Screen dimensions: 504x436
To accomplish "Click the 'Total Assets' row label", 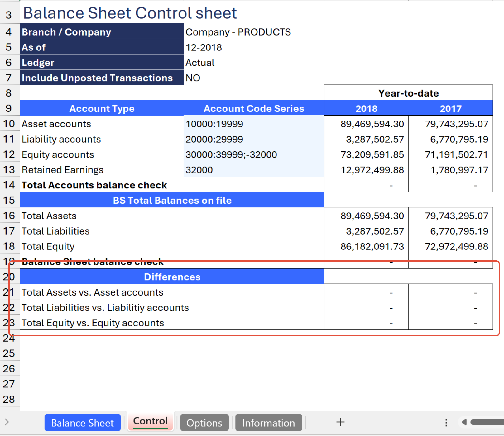I will coord(172,216).
